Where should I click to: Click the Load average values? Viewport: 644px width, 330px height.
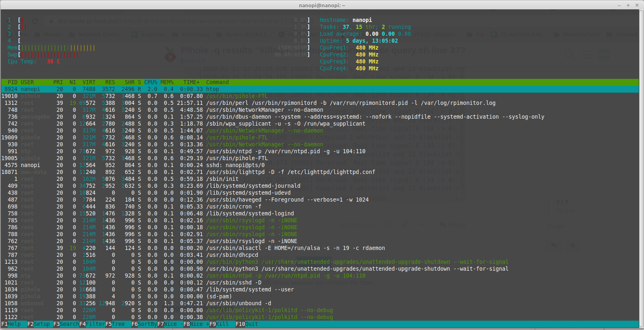(x=388, y=34)
